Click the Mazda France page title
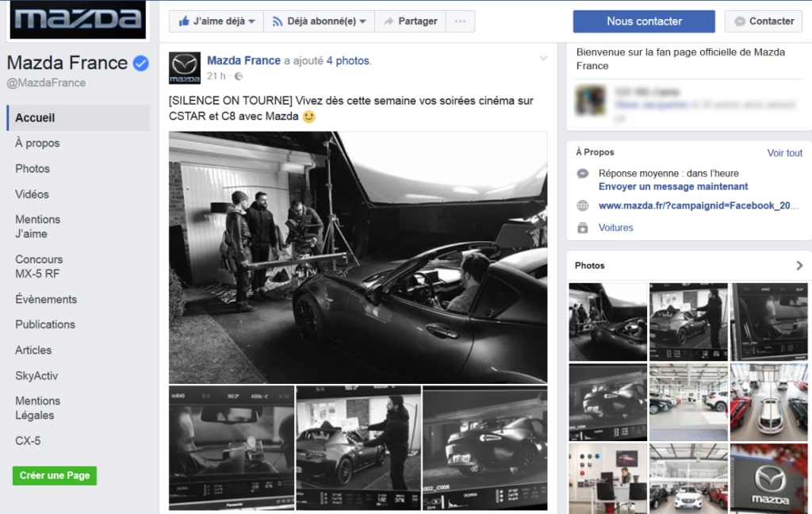 coord(67,63)
